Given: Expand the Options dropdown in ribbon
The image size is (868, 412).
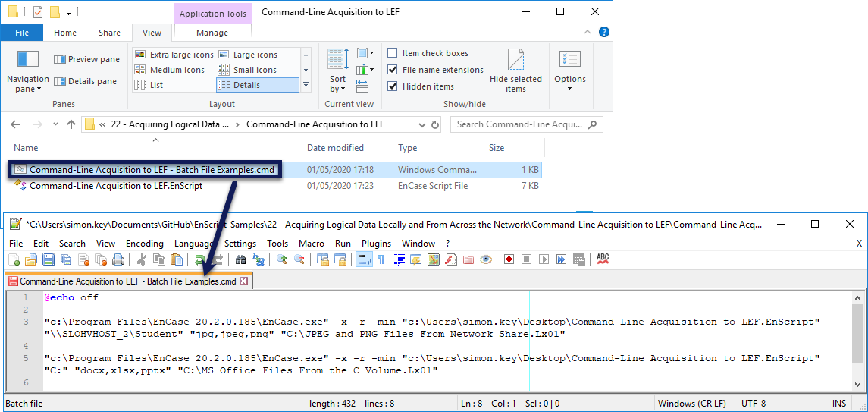Looking at the screenshot, I should click(x=570, y=71).
